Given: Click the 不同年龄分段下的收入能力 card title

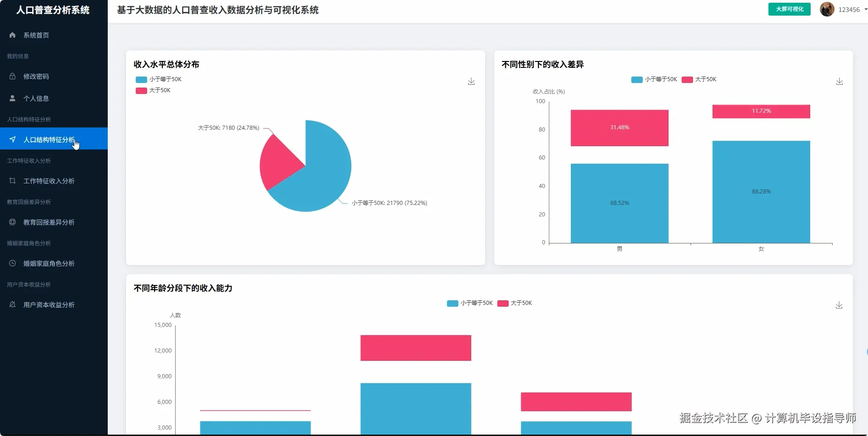Looking at the screenshot, I should (183, 288).
